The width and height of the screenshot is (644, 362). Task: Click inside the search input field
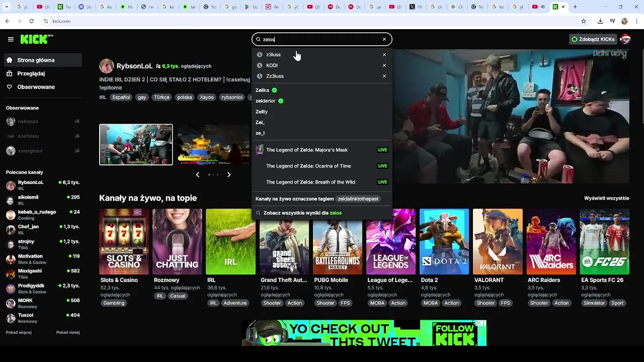[321, 39]
